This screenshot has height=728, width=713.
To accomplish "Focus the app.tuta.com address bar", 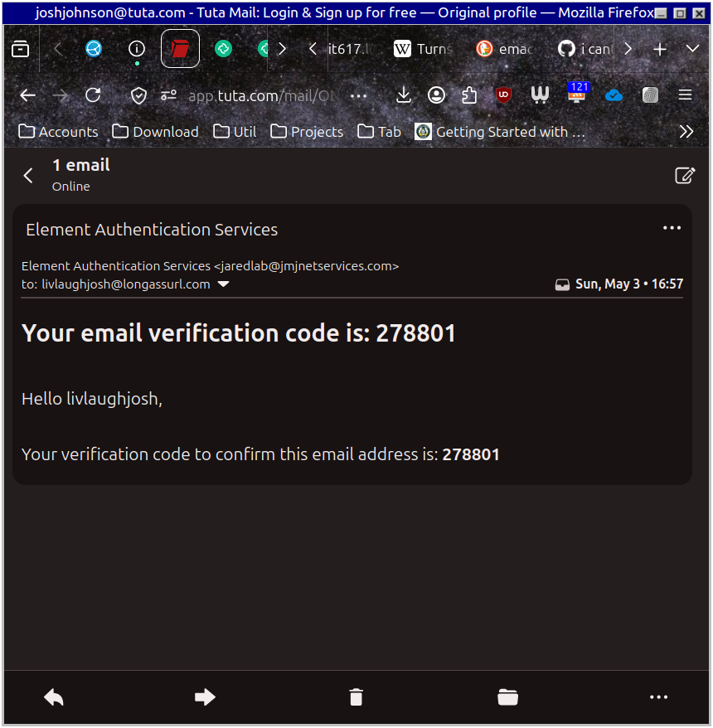I will 263,95.
